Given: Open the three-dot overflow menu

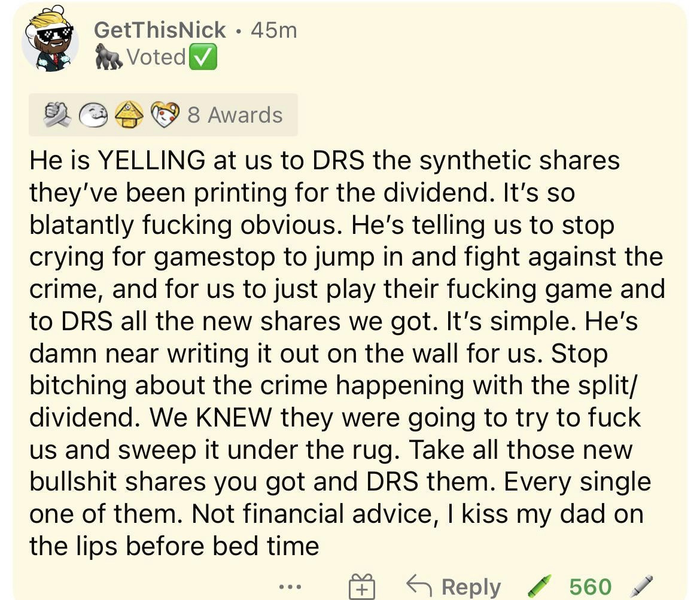Looking at the screenshot, I should [x=291, y=587].
